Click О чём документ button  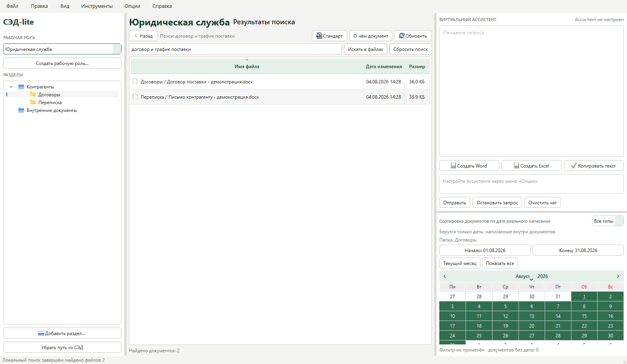click(x=371, y=36)
